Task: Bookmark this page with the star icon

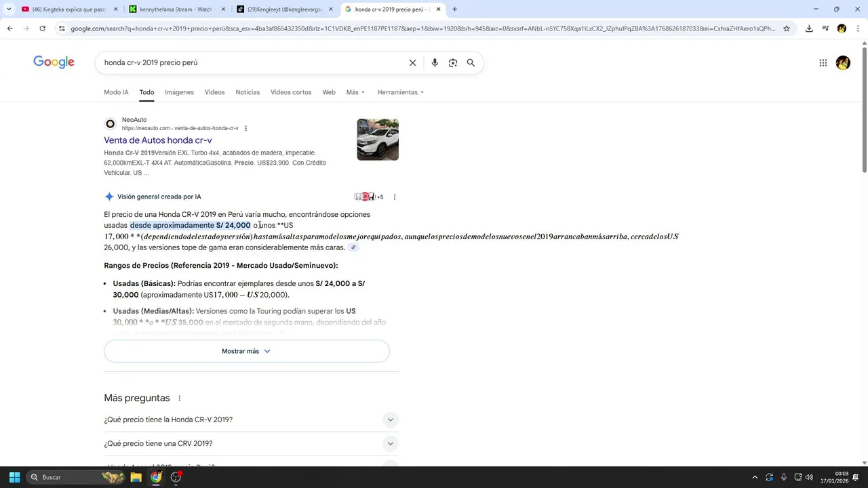Action: coord(787,28)
